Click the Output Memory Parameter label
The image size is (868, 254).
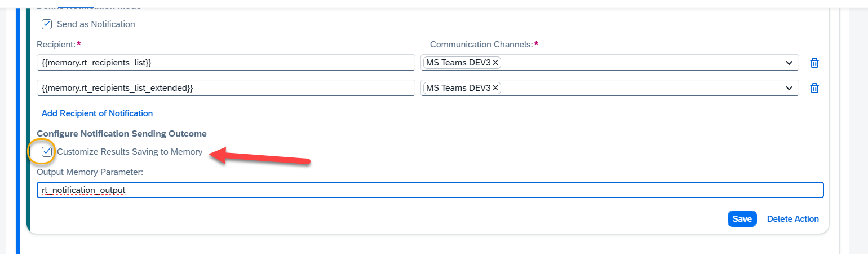(90, 172)
